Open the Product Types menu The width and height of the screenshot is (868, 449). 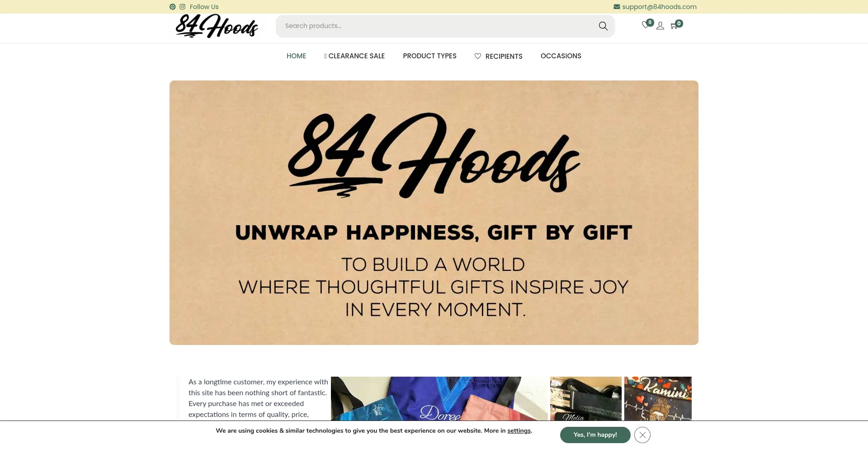pos(429,56)
